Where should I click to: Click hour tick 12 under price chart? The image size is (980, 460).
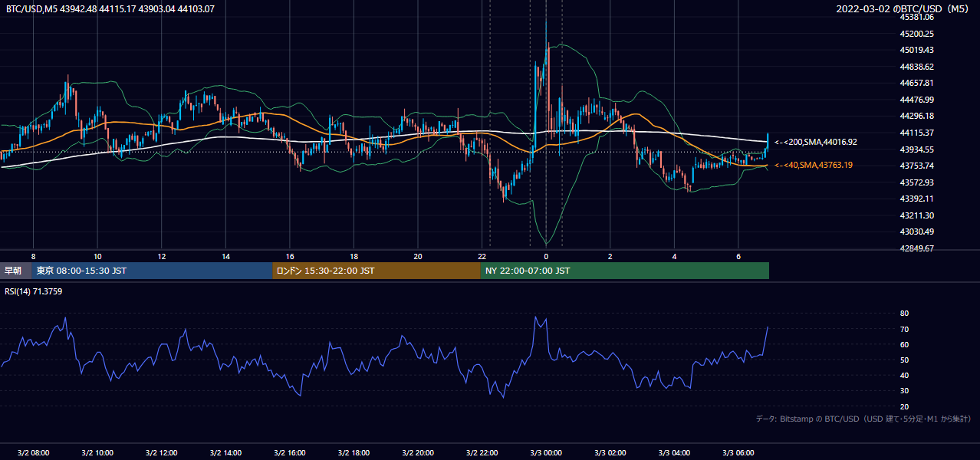tap(161, 256)
